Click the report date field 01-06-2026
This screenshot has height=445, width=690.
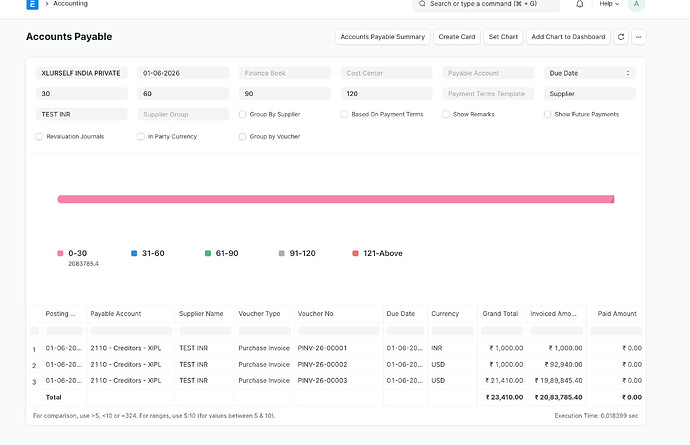[x=183, y=73]
